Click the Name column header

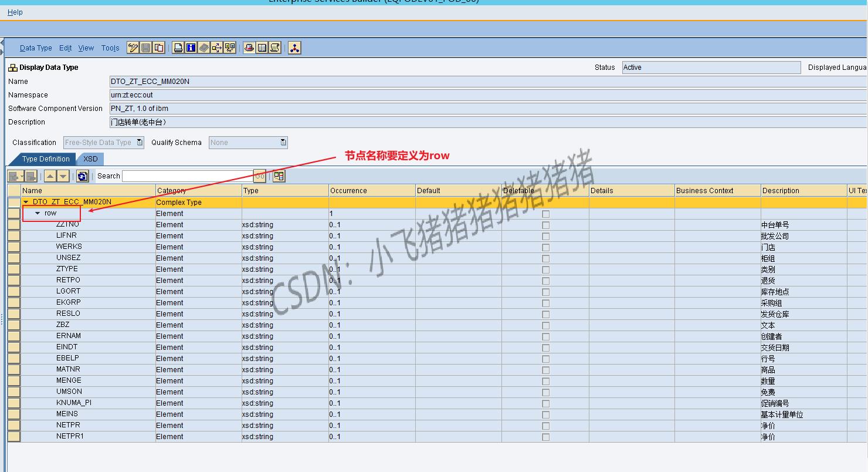(x=88, y=191)
